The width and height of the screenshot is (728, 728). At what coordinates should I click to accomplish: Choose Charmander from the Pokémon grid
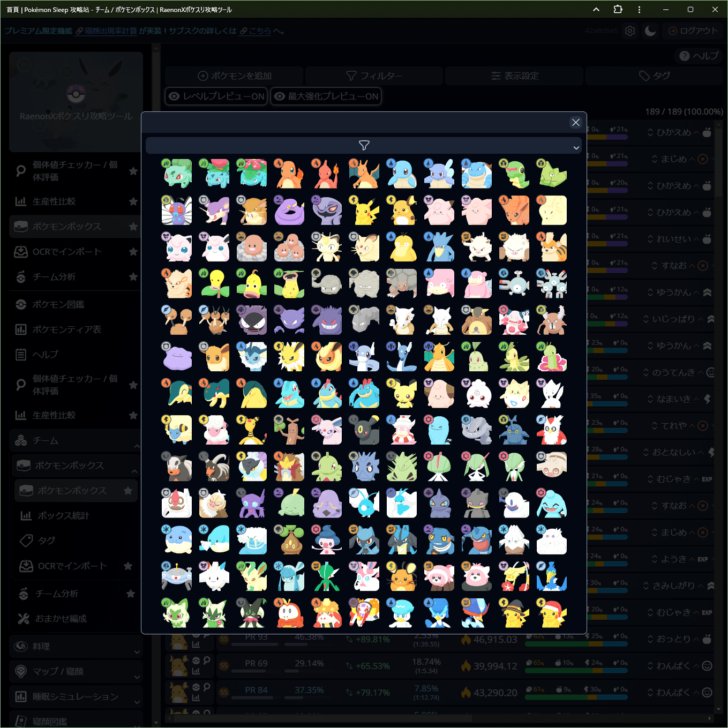click(289, 173)
